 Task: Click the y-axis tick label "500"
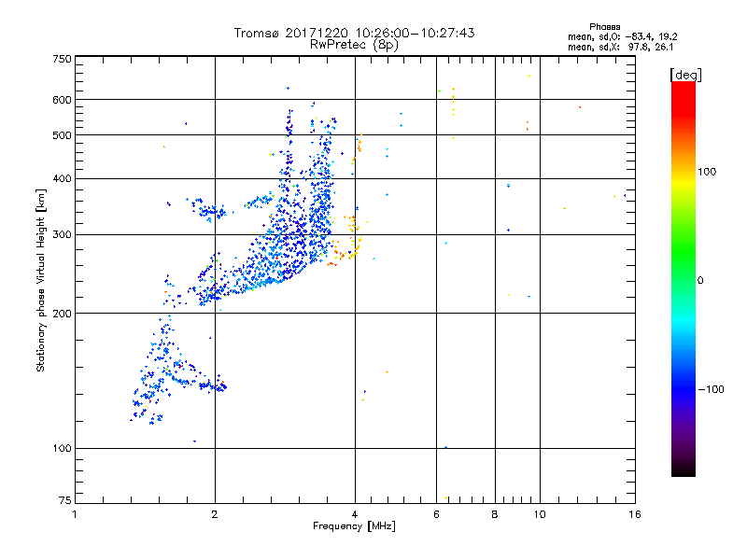(x=62, y=135)
